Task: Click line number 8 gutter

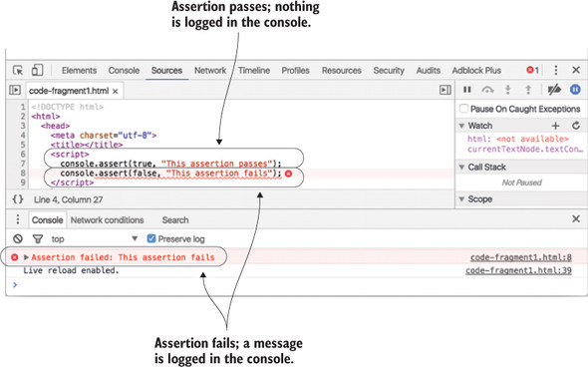Action: (23, 173)
